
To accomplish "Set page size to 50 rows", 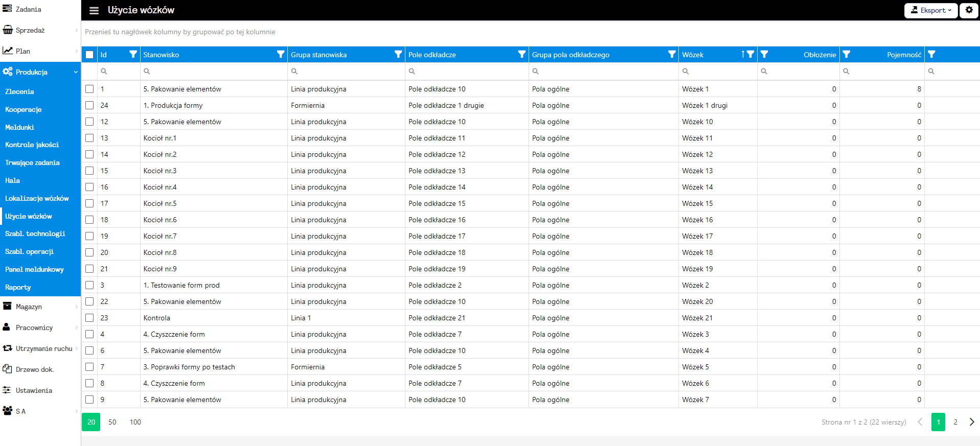I will (112, 422).
